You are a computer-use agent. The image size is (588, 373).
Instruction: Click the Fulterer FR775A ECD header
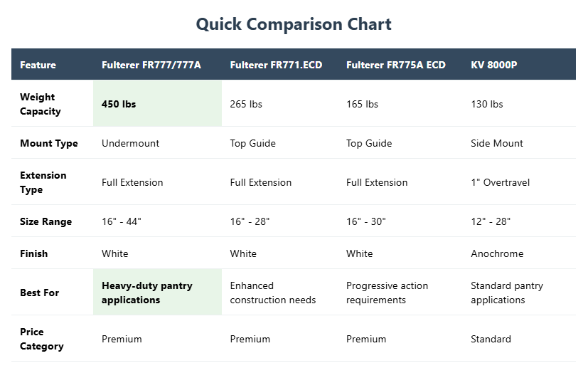pos(396,65)
